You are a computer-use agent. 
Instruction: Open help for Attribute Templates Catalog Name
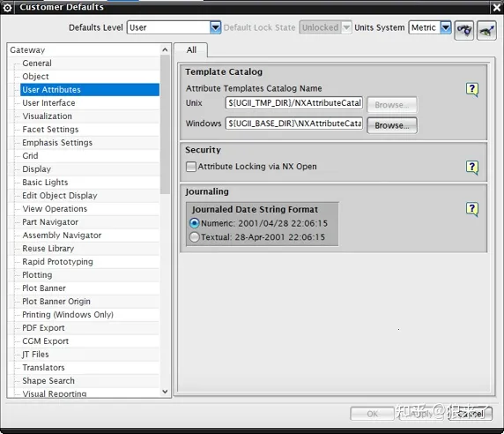472,89
